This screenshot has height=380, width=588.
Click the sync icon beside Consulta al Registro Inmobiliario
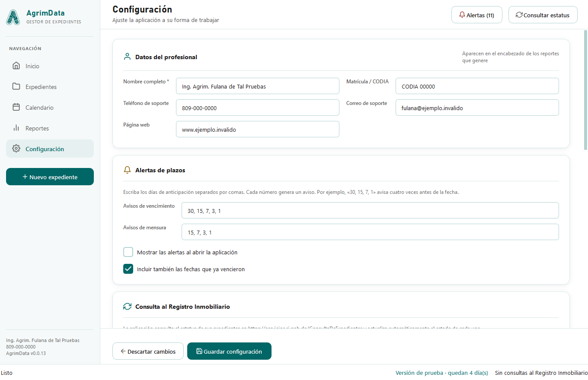127,307
